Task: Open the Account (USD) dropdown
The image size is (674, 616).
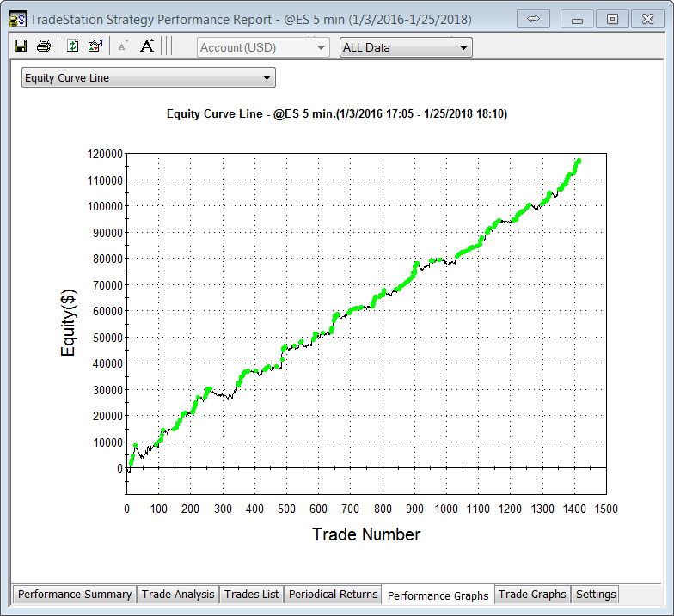Action: [263, 47]
